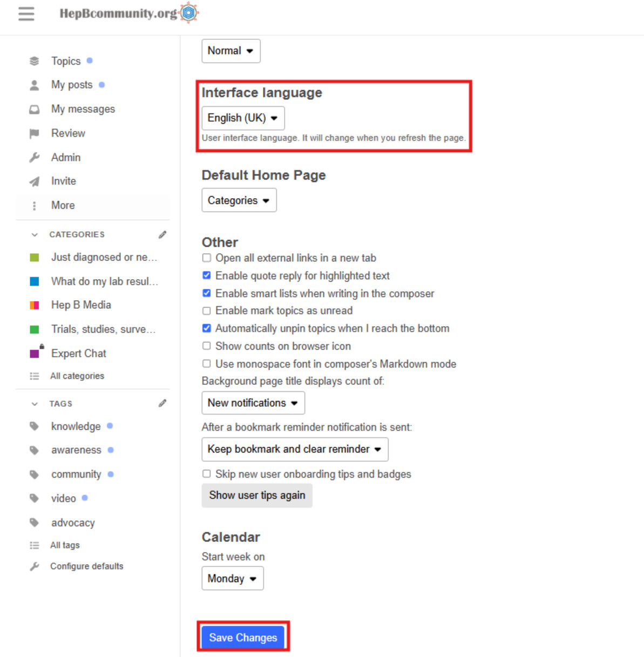
Task: Open the hamburger sidebar menu
Action: (x=26, y=14)
